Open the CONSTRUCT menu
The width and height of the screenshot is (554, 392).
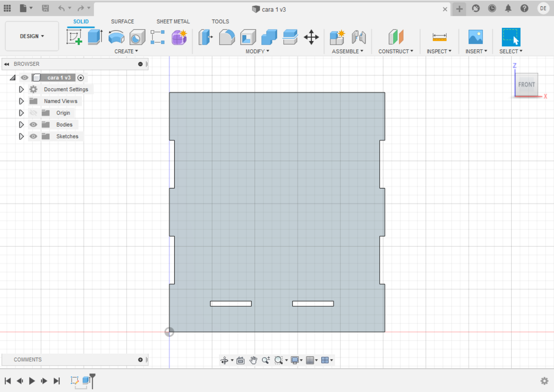[395, 51]
